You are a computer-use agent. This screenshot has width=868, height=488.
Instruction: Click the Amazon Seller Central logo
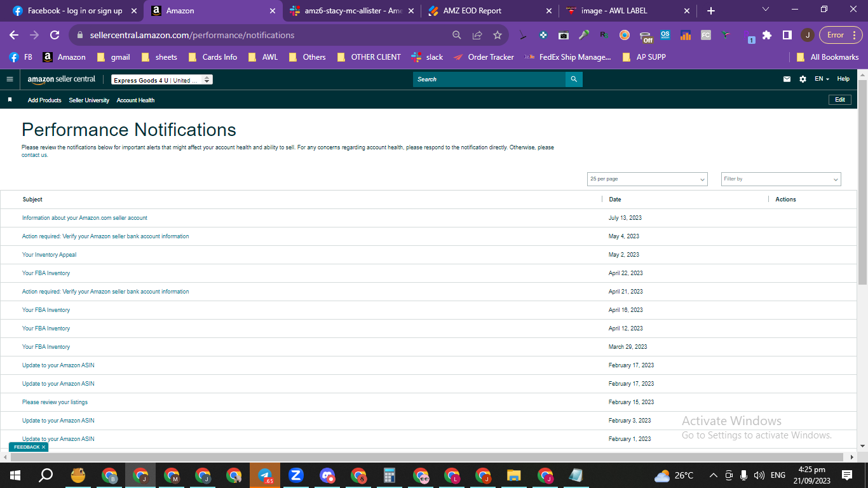pyautogui.click(x=62, y=79)
